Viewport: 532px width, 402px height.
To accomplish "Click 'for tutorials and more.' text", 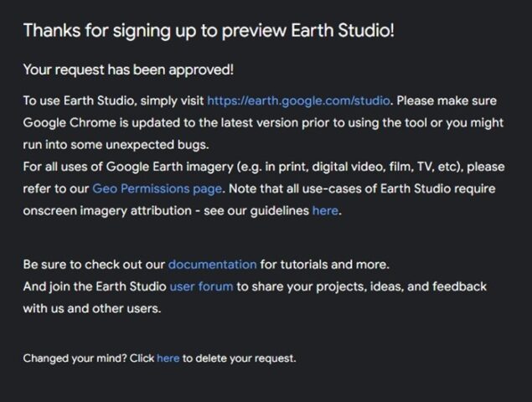I will (324, 265).
